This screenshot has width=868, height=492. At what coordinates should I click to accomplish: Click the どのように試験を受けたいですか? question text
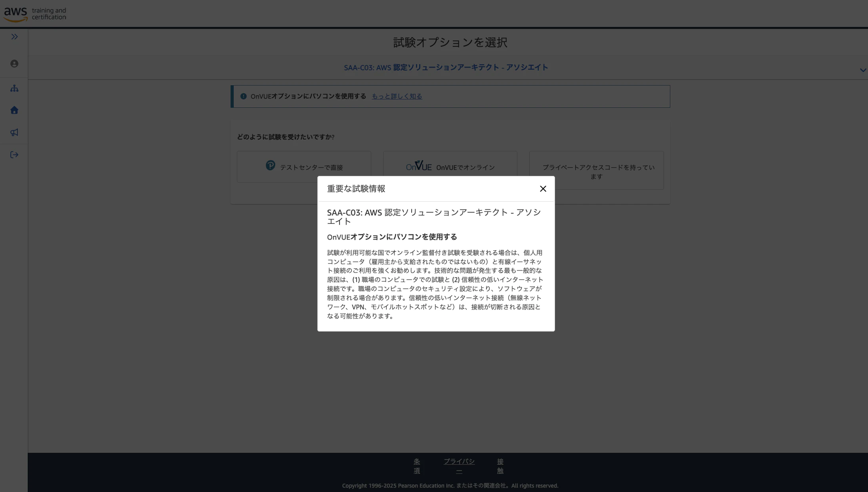pos(285,137)
